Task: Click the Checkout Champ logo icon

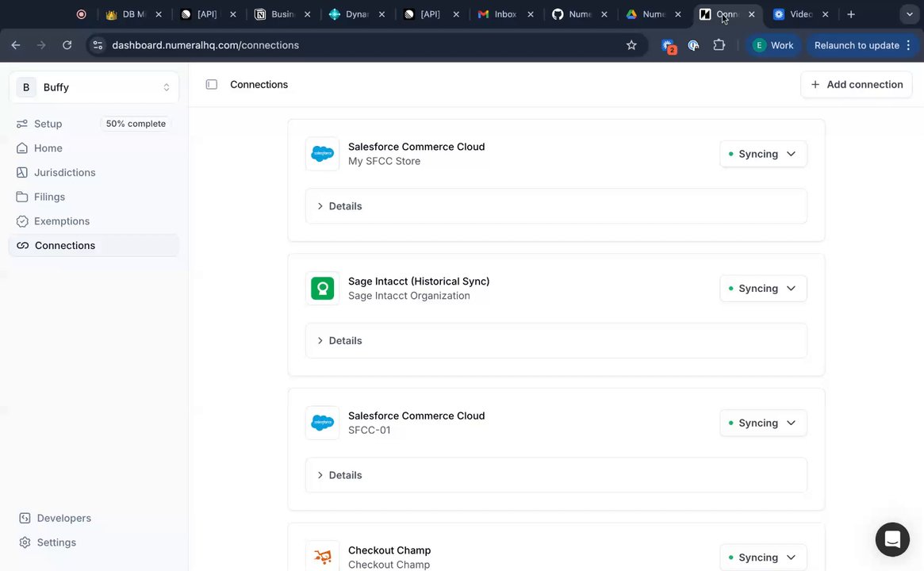Action: click(322, 557)
